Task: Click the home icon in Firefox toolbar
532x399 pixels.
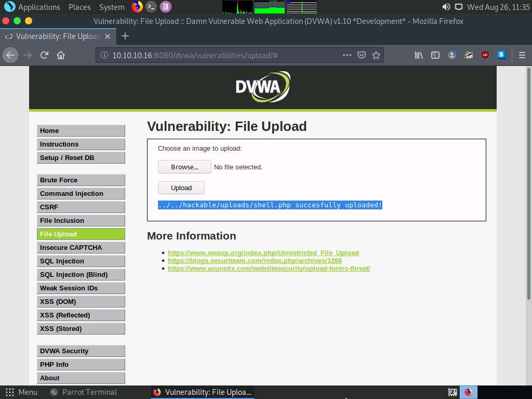Action: [x=61, y=55]
